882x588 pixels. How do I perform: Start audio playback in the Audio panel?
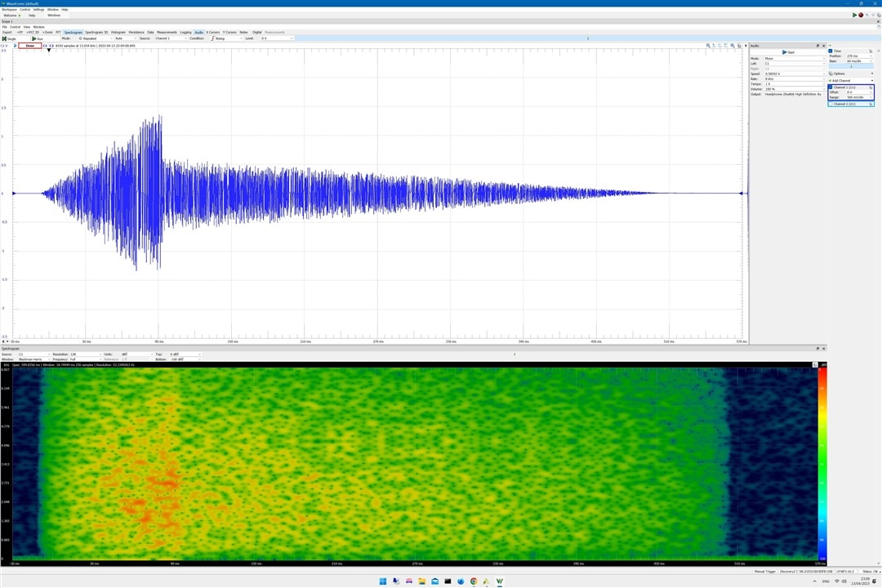pos(788,51)
